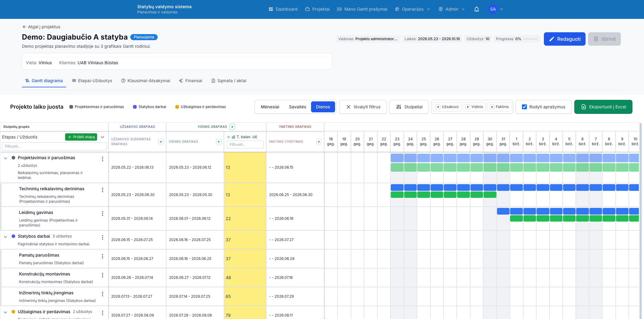Open kebab menu for Techninių reikalavimų derinimas

pos(103,190)
